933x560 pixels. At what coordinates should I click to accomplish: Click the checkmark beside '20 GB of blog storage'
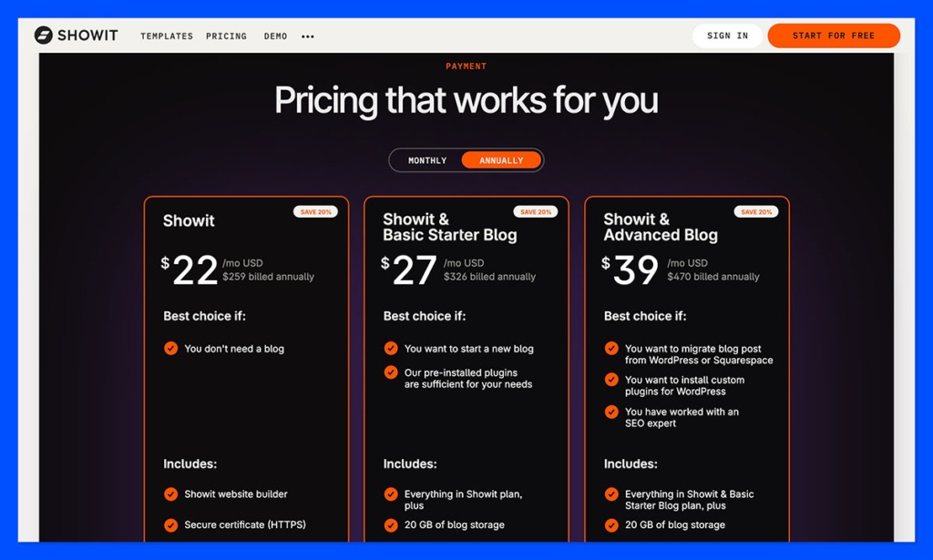click(x=390, y=524)
